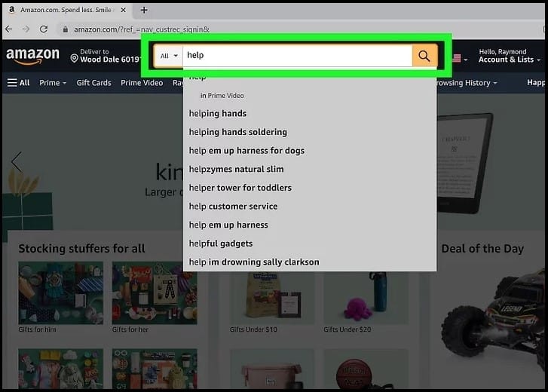Select suggestion 'helping hands'
This screenshot has width=548, height=392.
tap(310, 114)
